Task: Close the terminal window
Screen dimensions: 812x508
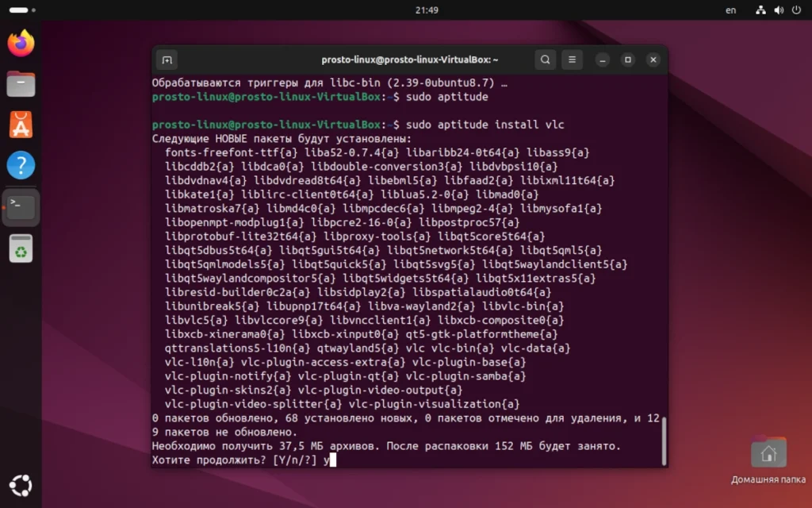Action: (653, 60)
